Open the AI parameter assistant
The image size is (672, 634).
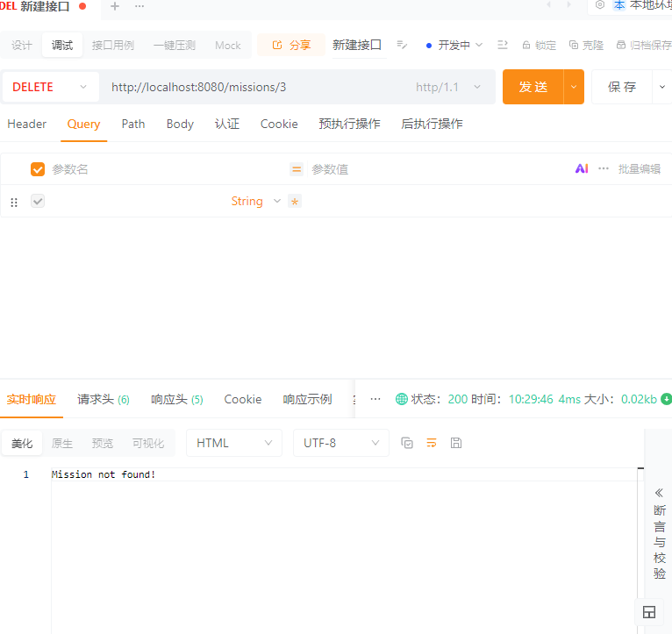pos(582,168)
